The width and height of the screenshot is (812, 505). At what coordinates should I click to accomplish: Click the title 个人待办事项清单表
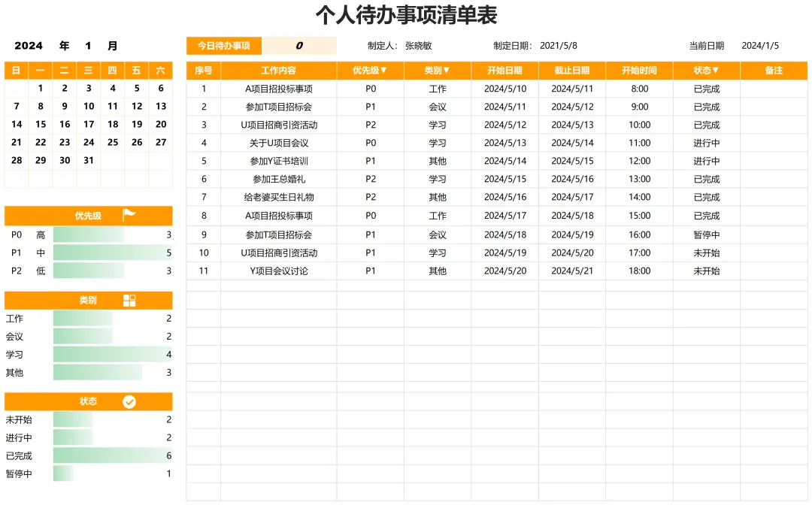click(x=407, y=15)
